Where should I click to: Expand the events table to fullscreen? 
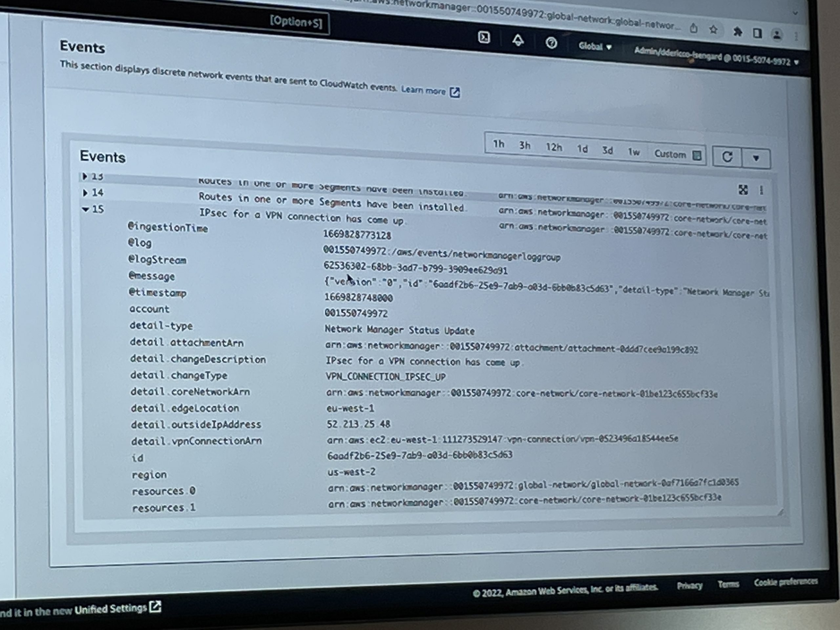[x=743, y=190]
